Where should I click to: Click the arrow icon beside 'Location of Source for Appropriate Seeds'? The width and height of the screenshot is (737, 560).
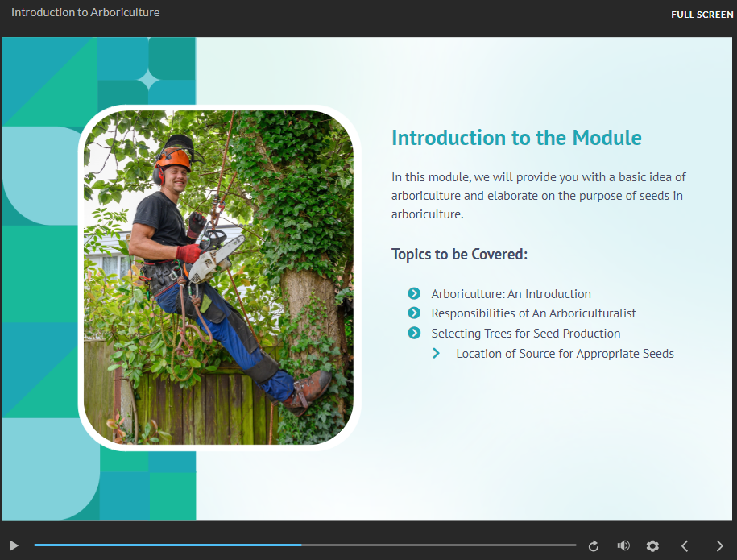(437, 353)
